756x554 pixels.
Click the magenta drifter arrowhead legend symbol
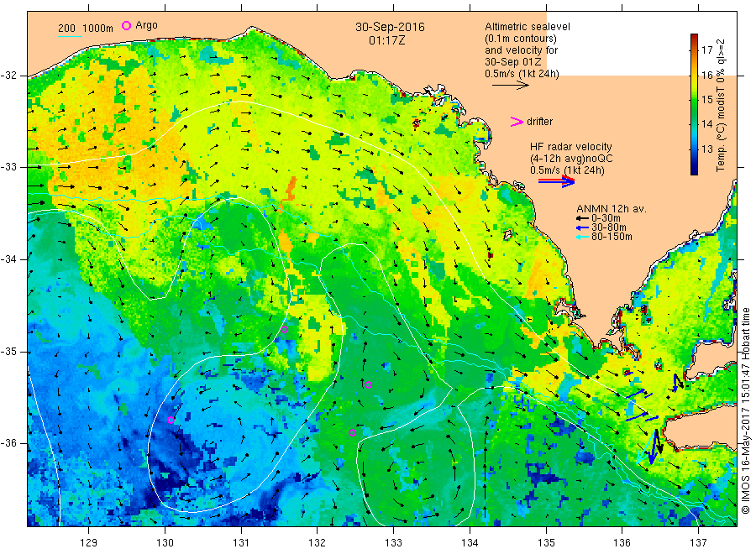coord(517,122)
